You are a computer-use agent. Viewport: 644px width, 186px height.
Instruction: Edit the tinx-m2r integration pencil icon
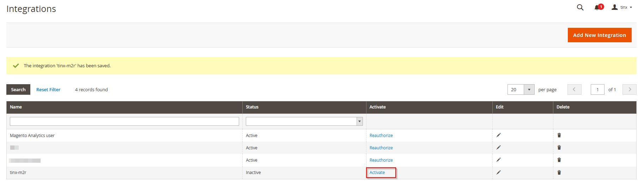498,173
